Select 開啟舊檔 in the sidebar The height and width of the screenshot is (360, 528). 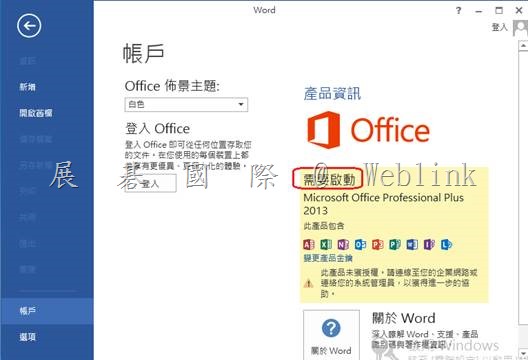coord(36,113)
